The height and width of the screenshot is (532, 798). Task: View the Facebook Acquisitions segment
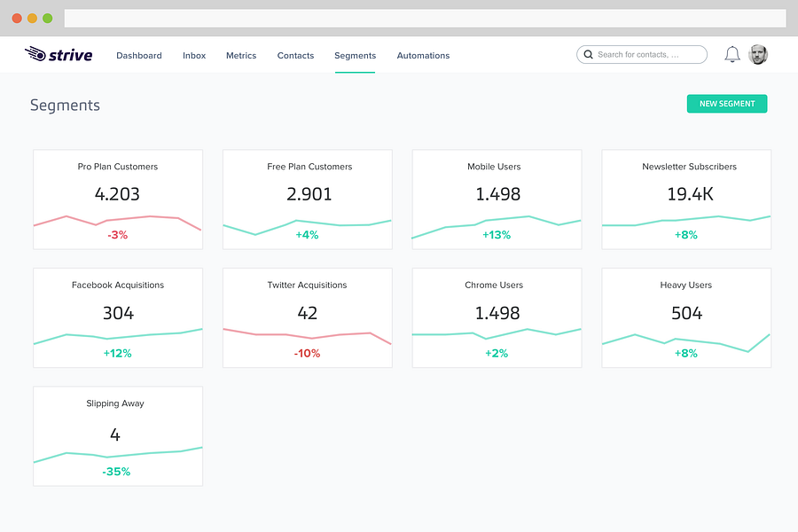[x=118, y=317]
